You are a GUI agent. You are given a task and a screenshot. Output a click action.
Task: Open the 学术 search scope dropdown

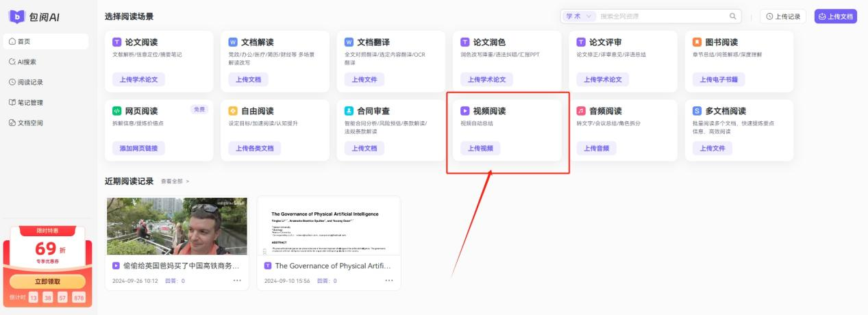pyautogui.click(x=579, y=16)
